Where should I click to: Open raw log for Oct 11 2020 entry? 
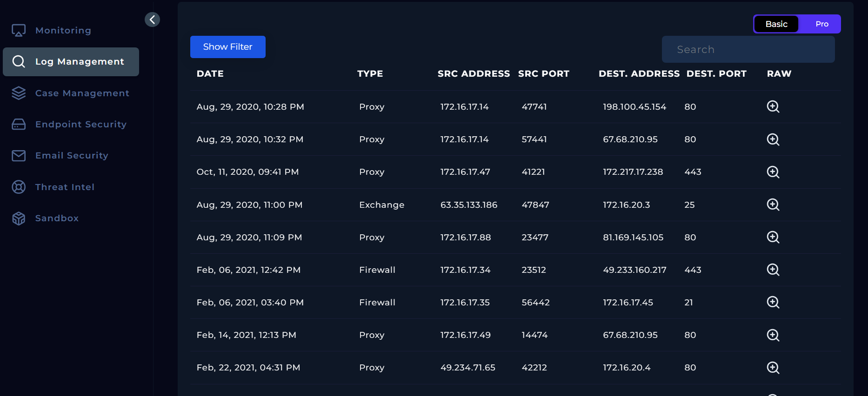[773, 172]
